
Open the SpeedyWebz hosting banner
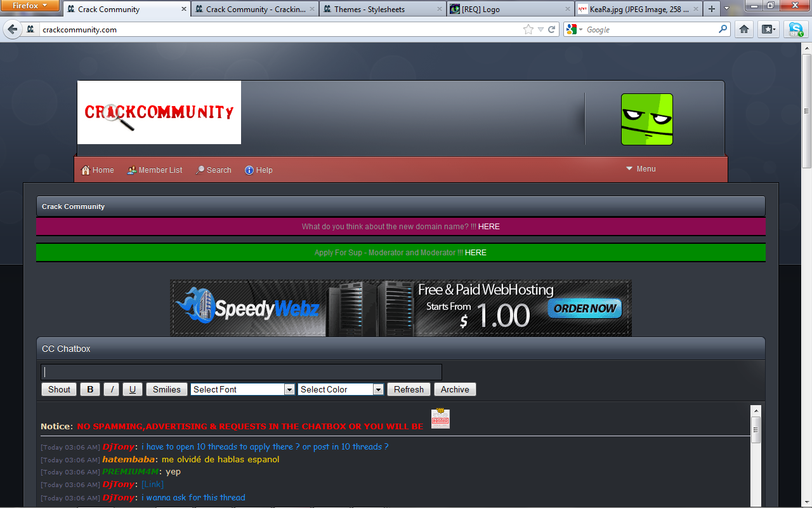[401, 308]
